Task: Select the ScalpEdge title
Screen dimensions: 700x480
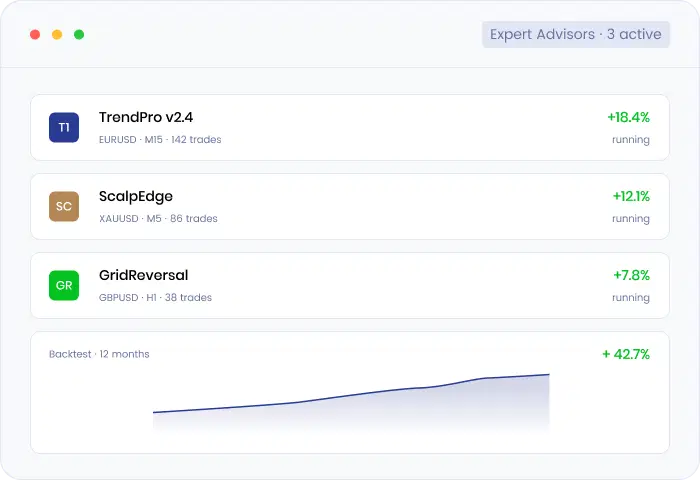Action: coord(136,196)
